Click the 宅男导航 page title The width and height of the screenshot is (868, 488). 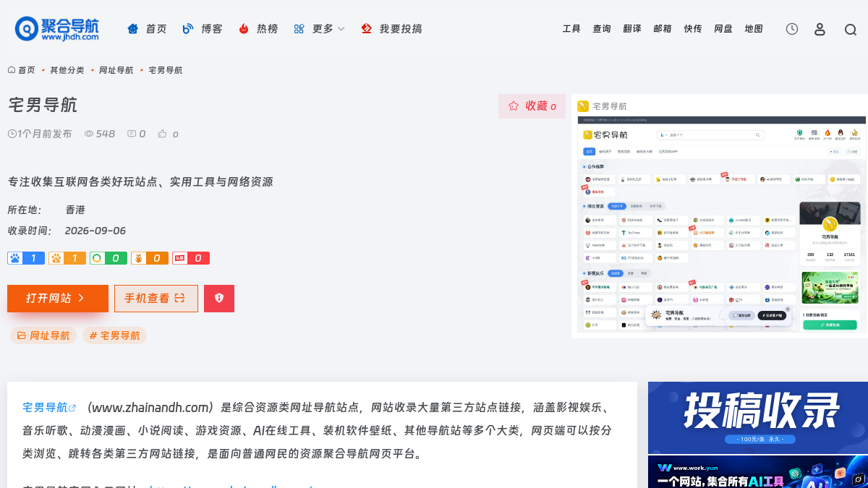[43, 105]
